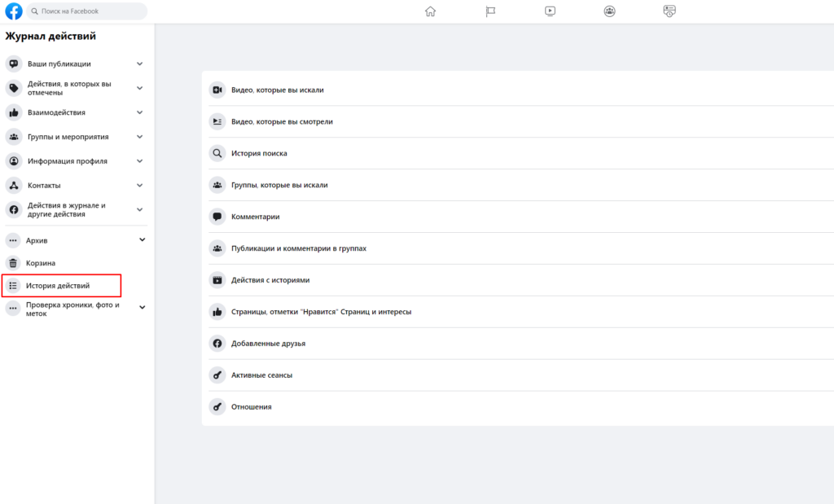Screen dimensions: 834x504
Task: Expand the Ваши публикации section
Action: click(139, 64)
